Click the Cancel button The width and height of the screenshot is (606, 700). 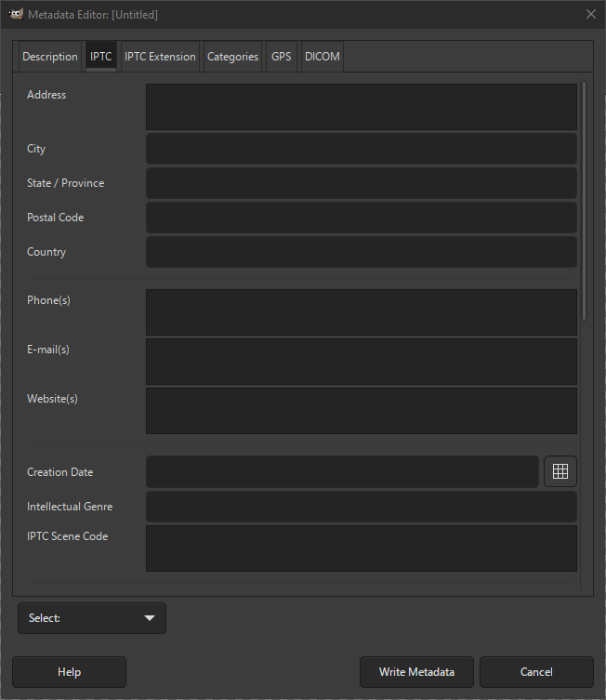click(x=536, y=672)
